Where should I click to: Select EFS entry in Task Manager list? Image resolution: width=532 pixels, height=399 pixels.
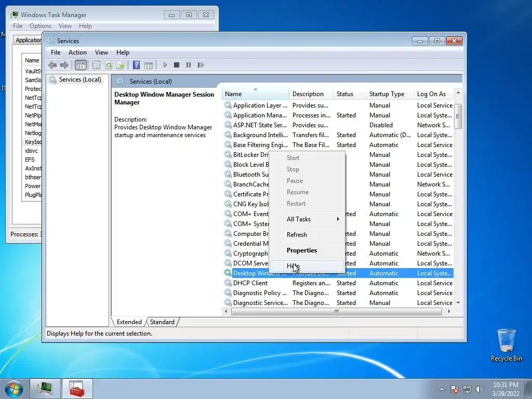pos(30,159)
